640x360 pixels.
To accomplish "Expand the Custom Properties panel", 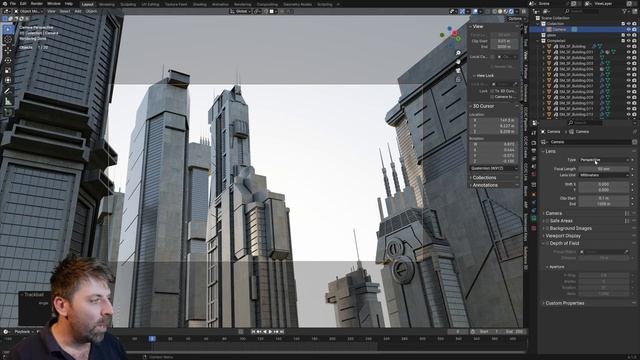I will tap(564, 303).
